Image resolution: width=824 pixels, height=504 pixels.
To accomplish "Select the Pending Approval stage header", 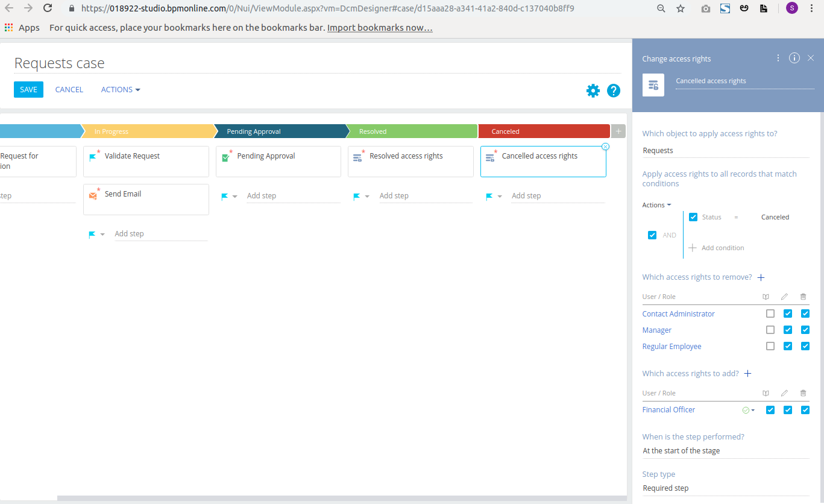I will pyautogui.click(x=281, y=131).
